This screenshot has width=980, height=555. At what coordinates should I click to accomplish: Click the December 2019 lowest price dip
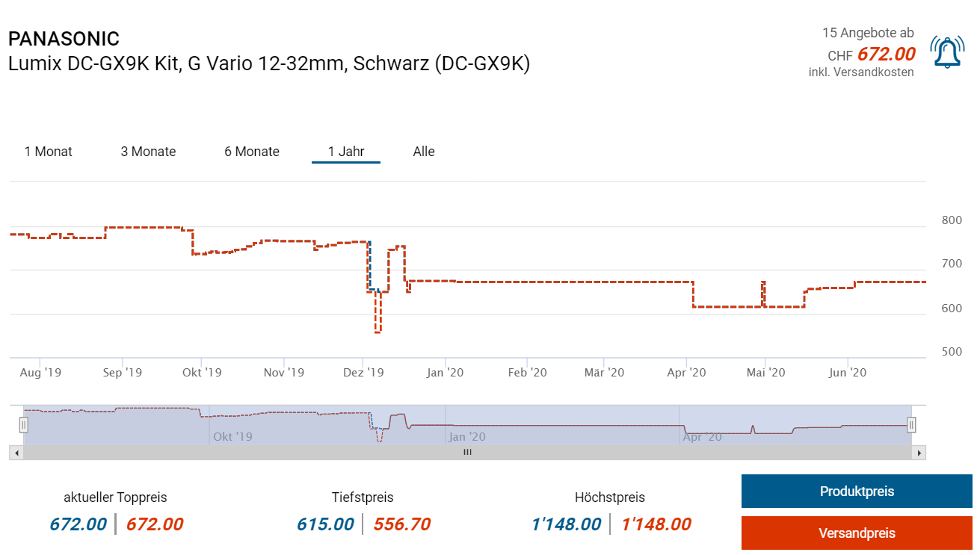[378, 332]
